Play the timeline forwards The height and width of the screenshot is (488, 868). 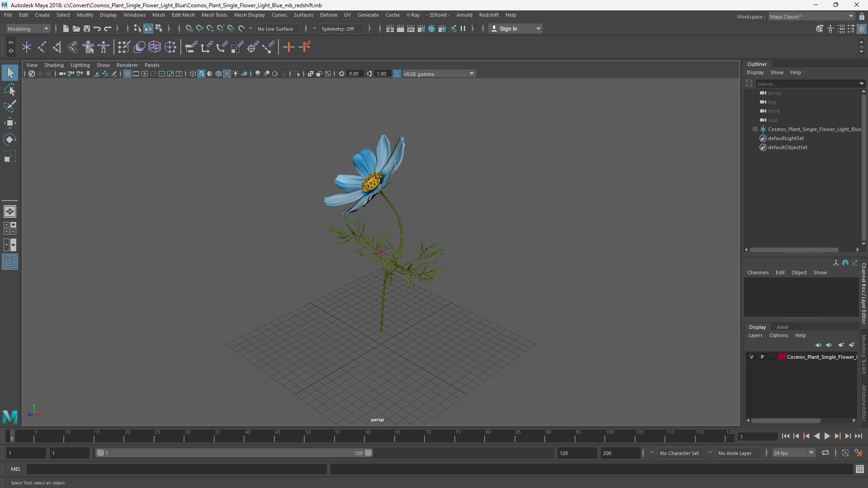point(827,436)
